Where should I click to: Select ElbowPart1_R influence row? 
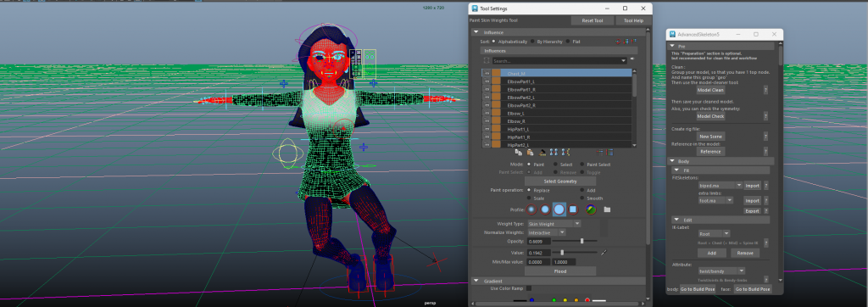556,89
